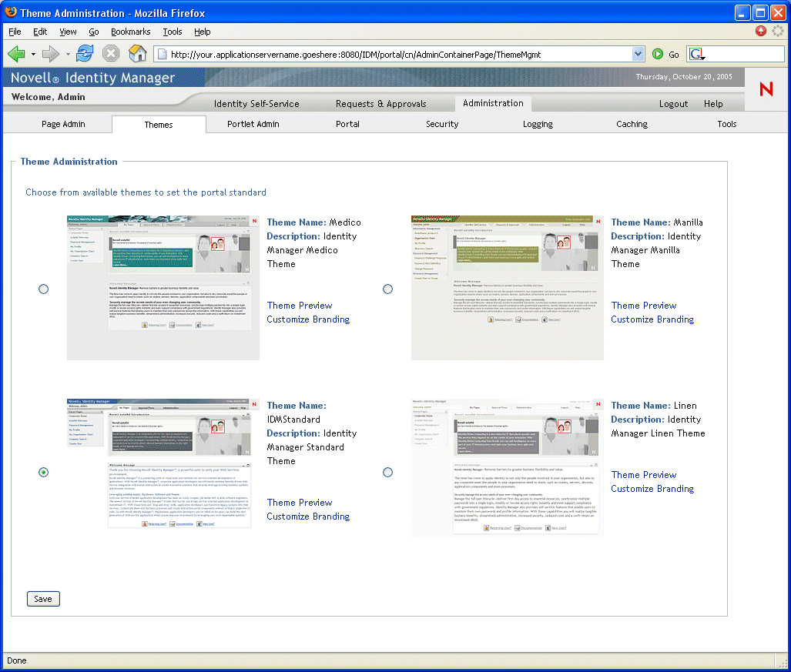Click the page icon in address bar
Image resolution: width=791 pixels, height=672 pixels.
[162, 54]
